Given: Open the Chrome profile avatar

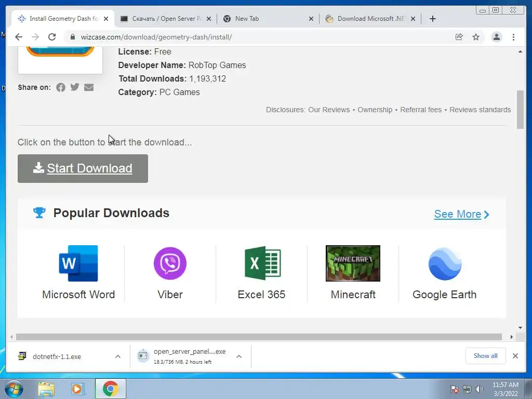Looking at the screenshot, I should click(496, 37).
